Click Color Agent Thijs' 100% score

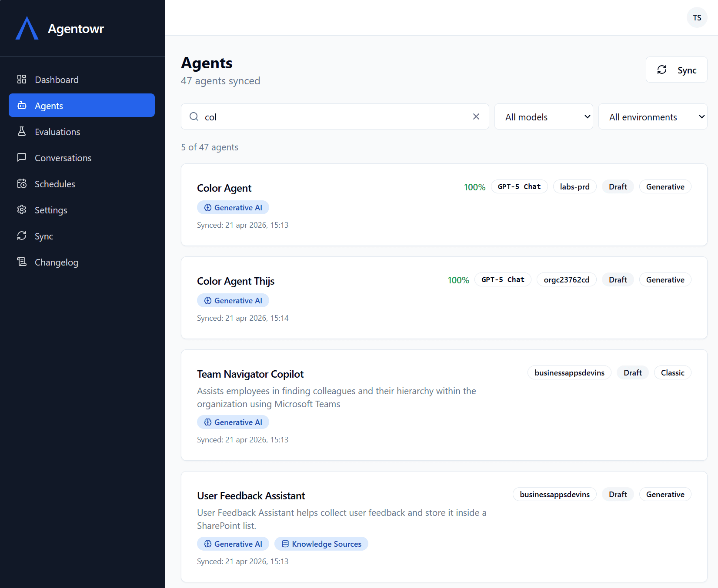(x=458, y=280)
